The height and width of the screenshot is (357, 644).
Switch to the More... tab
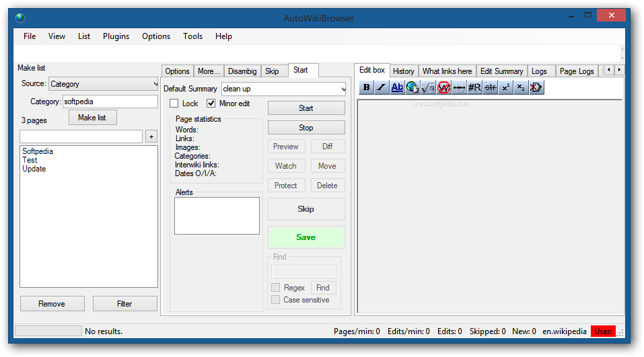209,71
